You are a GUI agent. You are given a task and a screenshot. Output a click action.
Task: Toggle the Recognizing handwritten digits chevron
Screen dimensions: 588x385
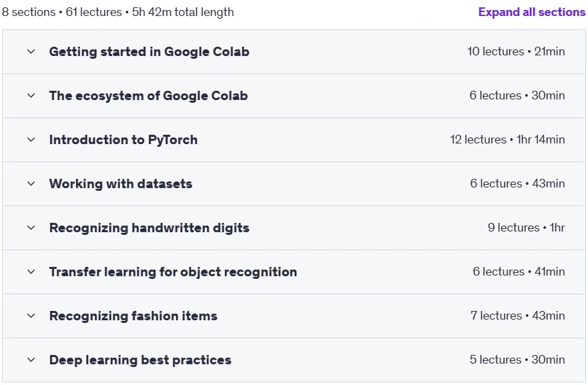click(31, 228)
